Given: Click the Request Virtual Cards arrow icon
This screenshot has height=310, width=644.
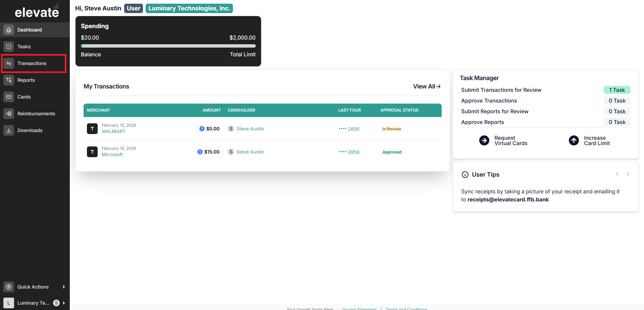Looking at the screenshot, I should tap(484, 140).
